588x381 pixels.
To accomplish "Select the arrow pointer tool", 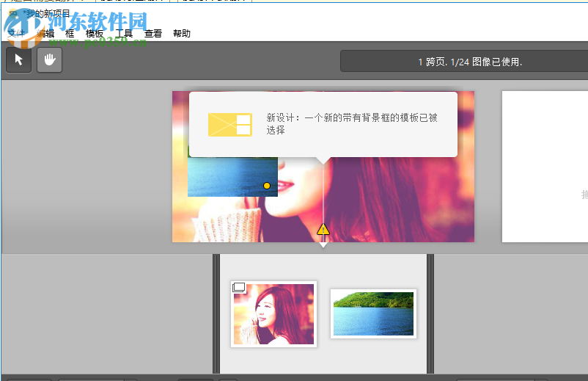I will [x=19, y=59].
